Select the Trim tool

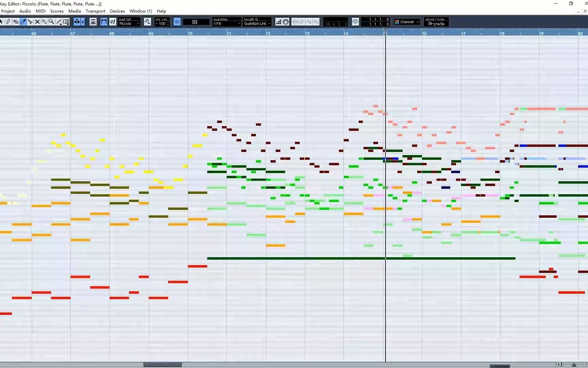point(23,22)
